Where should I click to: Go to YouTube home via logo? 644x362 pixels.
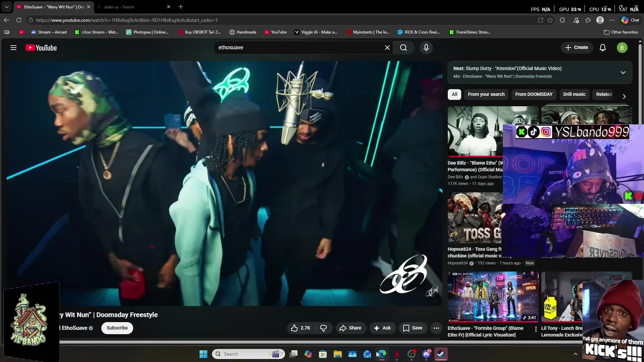41,48
